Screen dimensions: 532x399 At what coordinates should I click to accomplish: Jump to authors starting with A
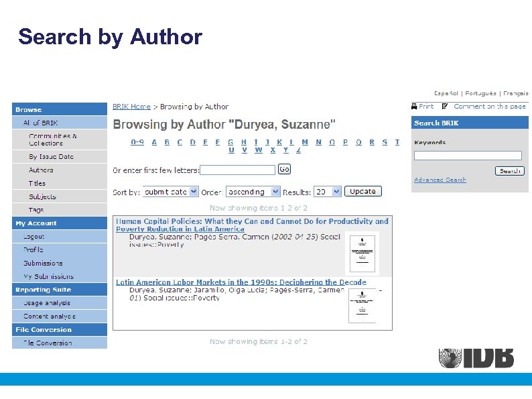(154, 142)
